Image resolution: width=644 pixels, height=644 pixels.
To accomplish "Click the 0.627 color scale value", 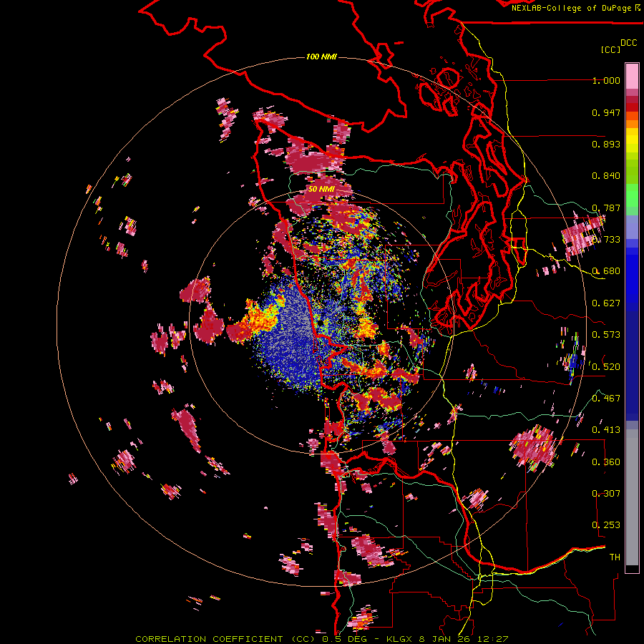I will point(606,303).
